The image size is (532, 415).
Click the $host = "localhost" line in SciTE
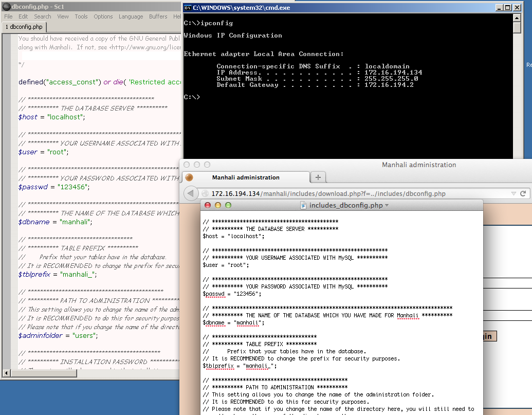click(52, 117)
